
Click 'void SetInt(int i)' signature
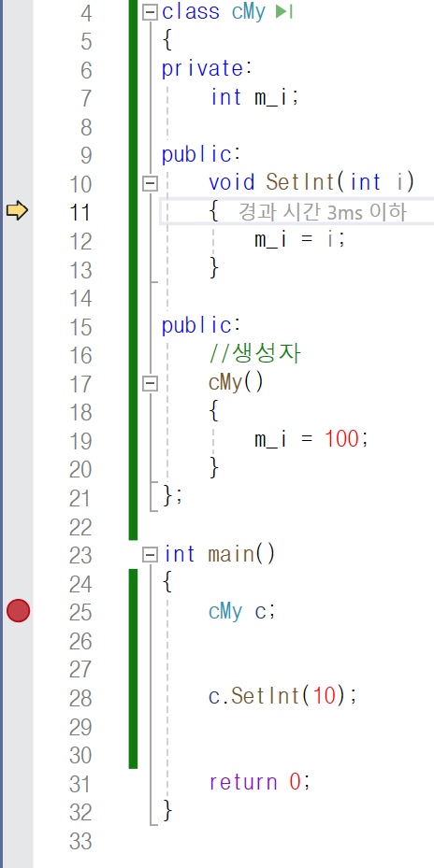(311, 182)
